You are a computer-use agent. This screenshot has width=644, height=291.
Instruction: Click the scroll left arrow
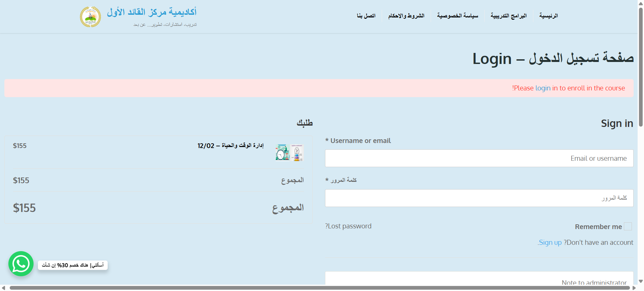(x=3, y=288)
